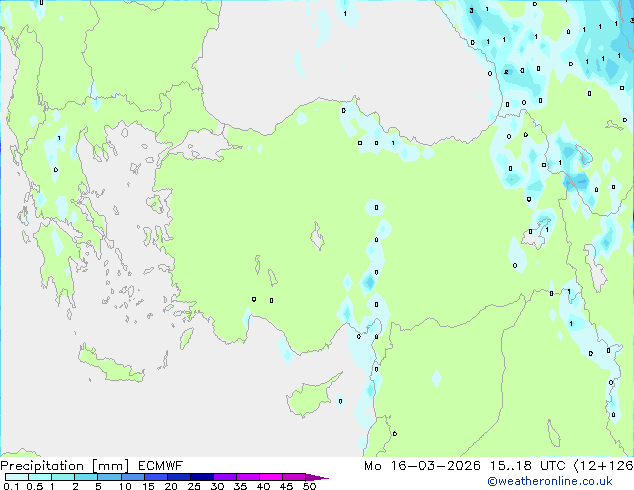Pick the 2–5 mm legend swatch
This screenshot has height=490, width=634.
coord(86,477)
